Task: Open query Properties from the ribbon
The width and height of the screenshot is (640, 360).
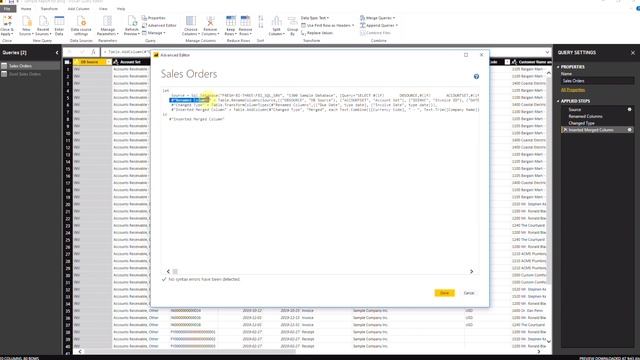Action: (x=153, y=18)
